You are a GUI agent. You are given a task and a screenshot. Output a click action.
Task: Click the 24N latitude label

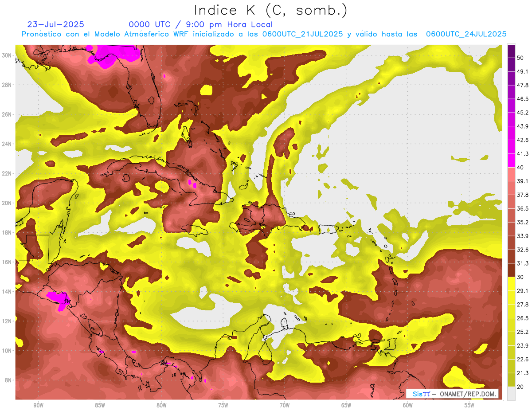[x=7, y=144]
